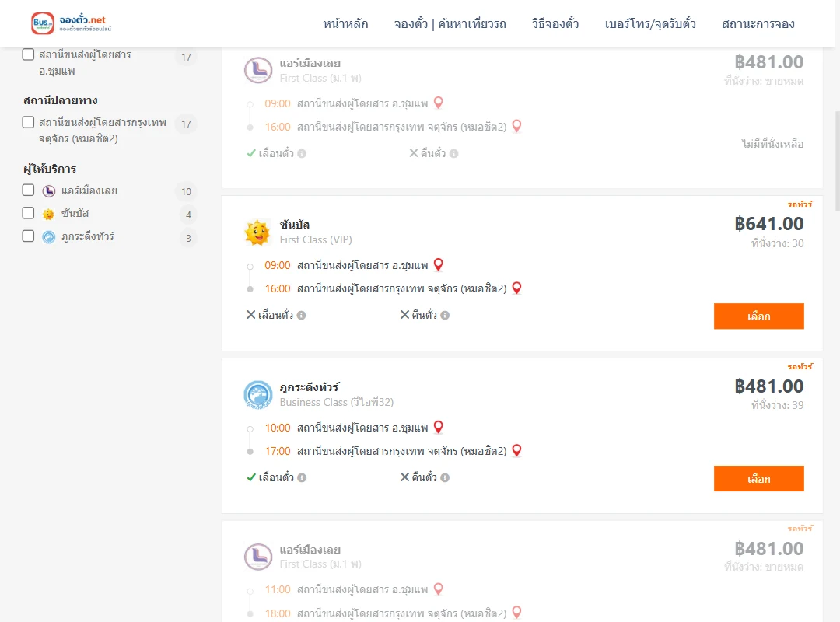Open map pin for แอร์เมืองเลย 11:00 departure
840x622 pixels.
coord(438,589)
